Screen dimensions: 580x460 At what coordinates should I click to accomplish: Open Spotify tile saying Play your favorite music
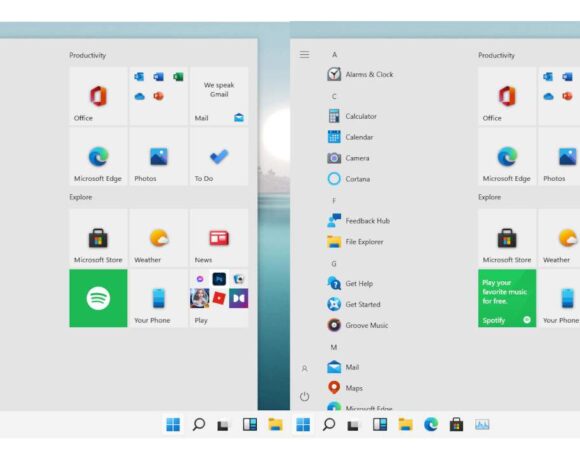(x=507, y=298)
